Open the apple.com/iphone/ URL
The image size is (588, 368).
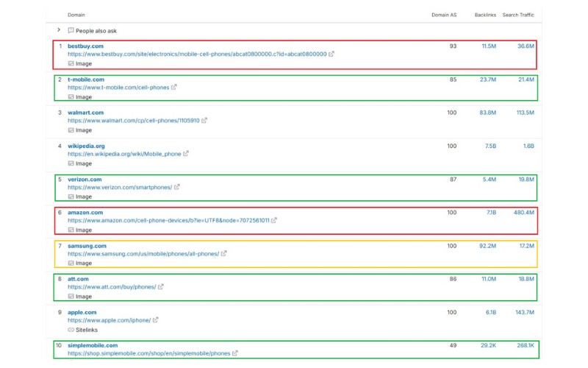pos(109,320)
